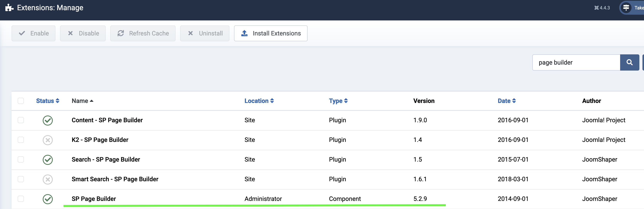Sort the table by Location column
The width and height of the screenshot is (644, 209).
click(259, 101)
